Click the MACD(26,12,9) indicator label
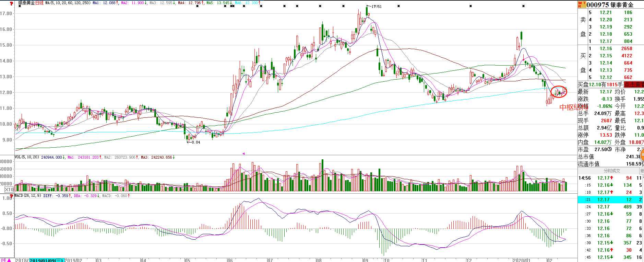 pos(28,196)
